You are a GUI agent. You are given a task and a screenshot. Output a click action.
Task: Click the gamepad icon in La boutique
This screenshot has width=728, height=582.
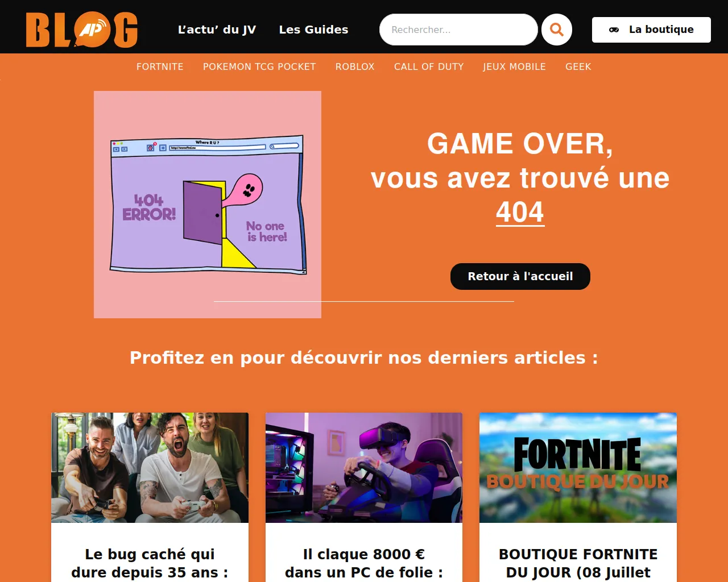point(614,30)
